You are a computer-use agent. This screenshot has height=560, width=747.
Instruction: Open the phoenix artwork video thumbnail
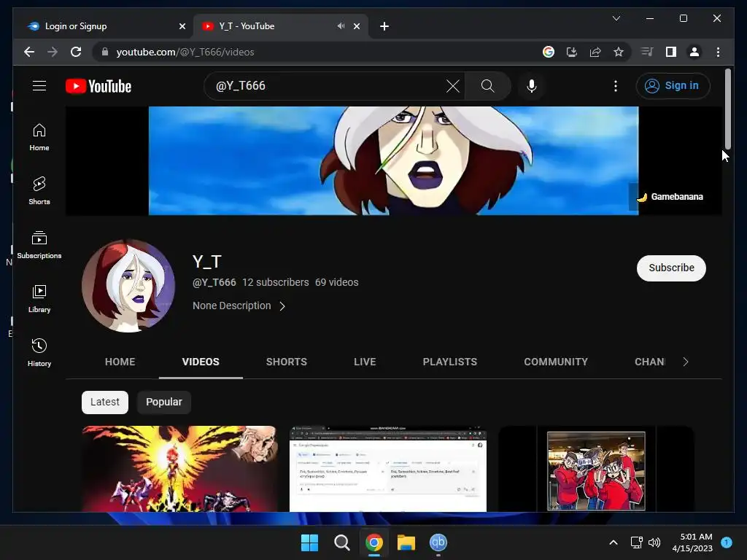tap(179, 469)
